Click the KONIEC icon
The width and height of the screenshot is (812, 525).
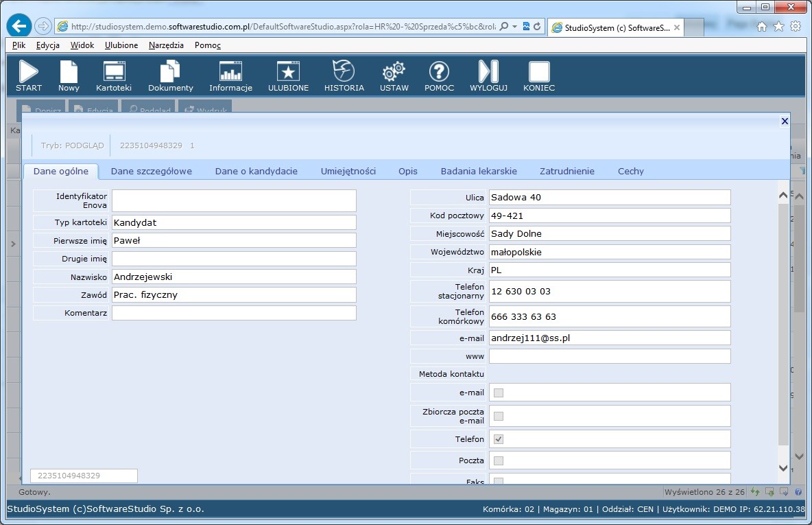click(x=539, y=71)
